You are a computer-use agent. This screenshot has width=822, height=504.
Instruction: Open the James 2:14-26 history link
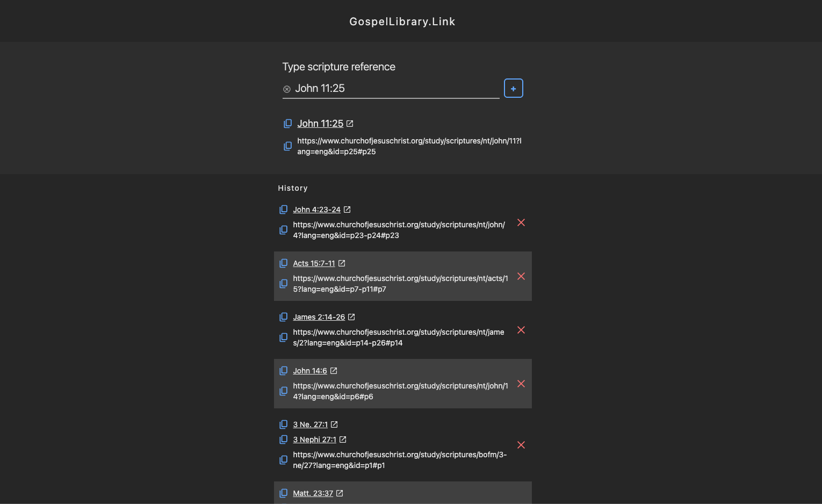(x=319, y=317)
